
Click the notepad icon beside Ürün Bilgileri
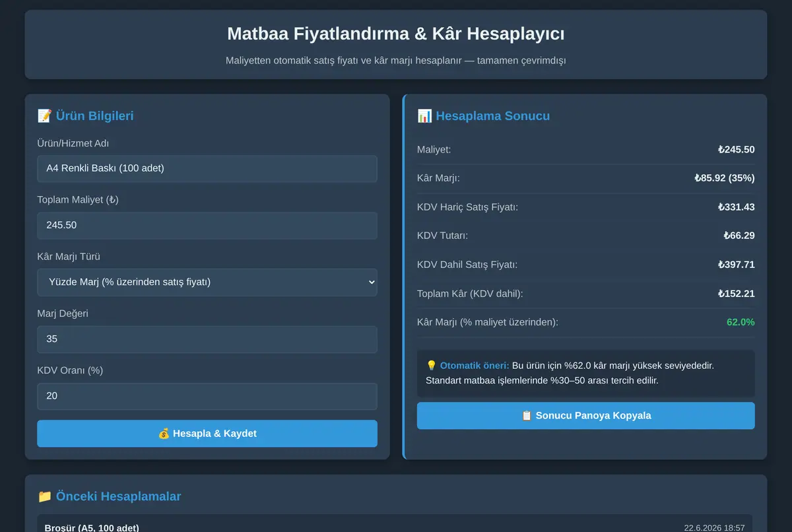coord(44,116)
